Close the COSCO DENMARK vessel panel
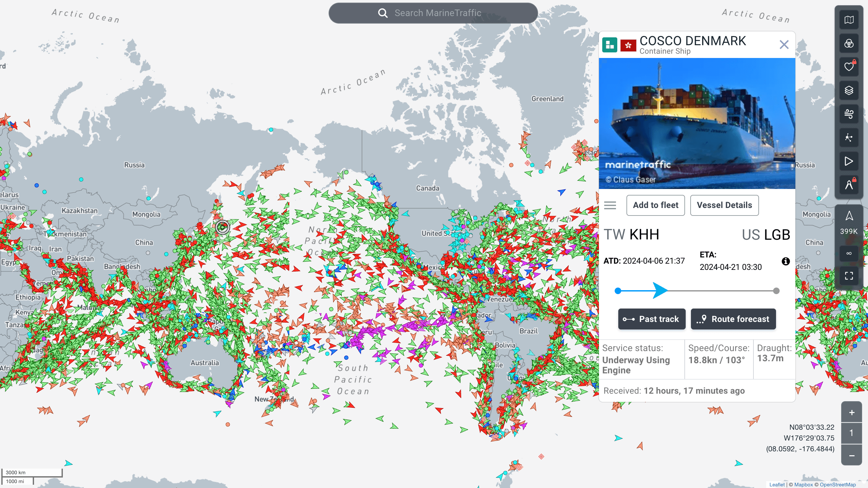Viewport: 868px width, 488px height. tap(784, 45)
